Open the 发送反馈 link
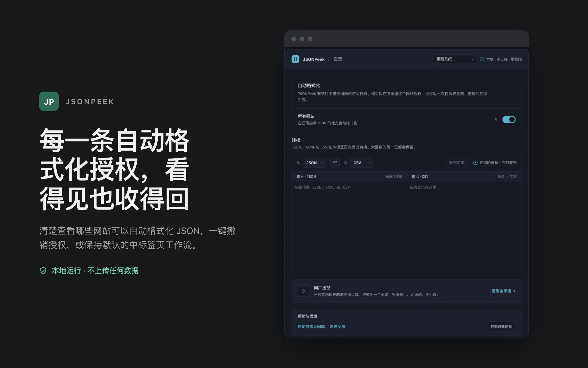The width and height of the screenshot is (588, 368). click(x=337, y=327)
